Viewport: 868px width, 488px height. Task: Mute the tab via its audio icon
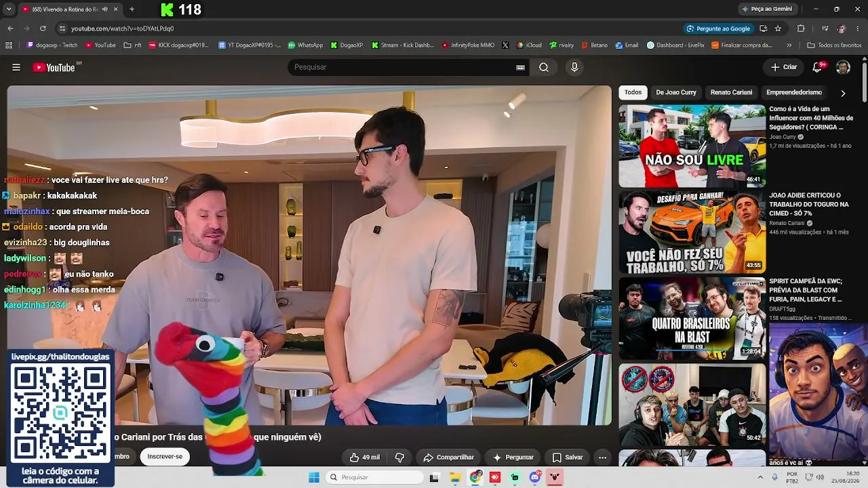[104, 9]
